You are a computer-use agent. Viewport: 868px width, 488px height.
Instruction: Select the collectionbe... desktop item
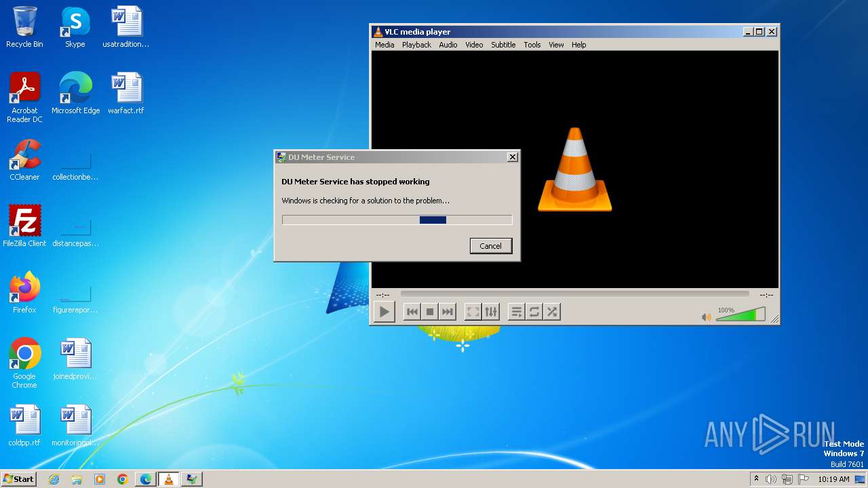click(x=75, y=167)
